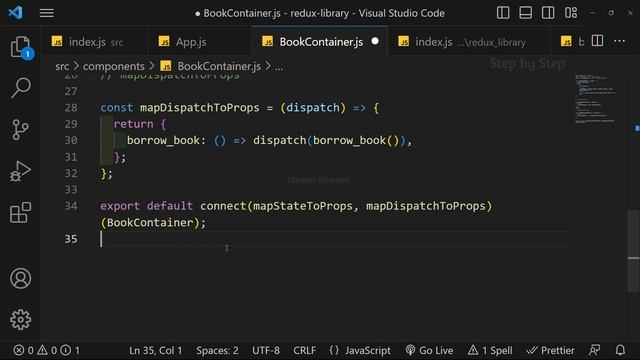Viewport: 640px width, 360px height.
Task: Open Run and Debug view
Action: click(x=20, y=171)
